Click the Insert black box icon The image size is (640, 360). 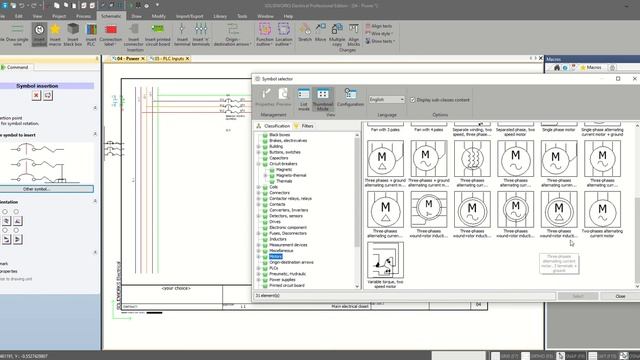[x=73, y=29]
